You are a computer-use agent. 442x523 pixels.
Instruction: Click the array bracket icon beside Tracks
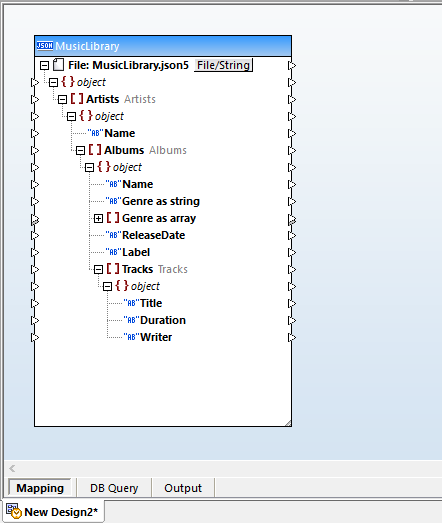[x=113, y=269]
